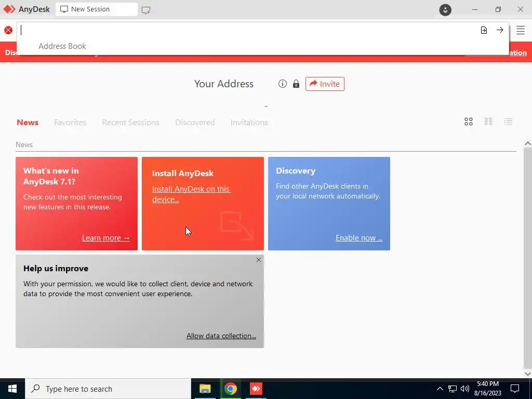Image resolution: width=532 pixels, height=399 pixels.
Task: Show address info icon beside Your Address
Action: pyautogui.click(x=282, y=84)
